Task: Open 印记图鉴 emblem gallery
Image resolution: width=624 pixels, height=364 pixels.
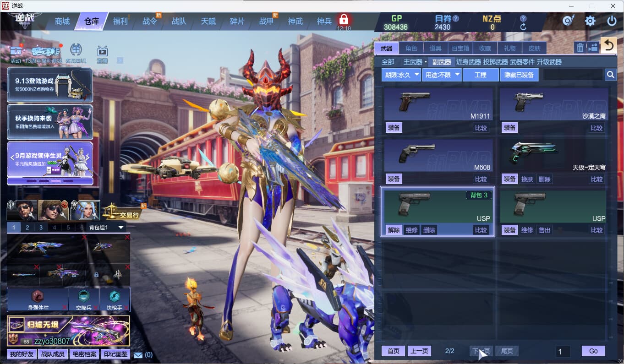Action: [115, 354]
